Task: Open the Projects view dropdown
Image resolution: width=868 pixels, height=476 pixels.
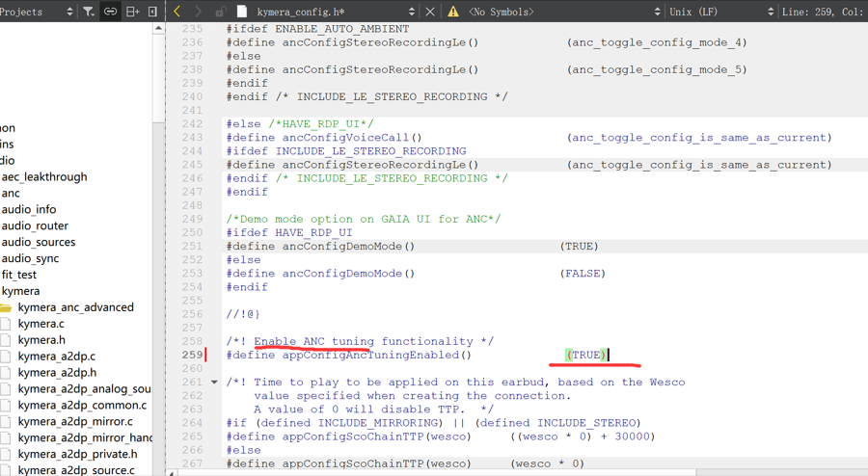Action: tap(69, 11)
